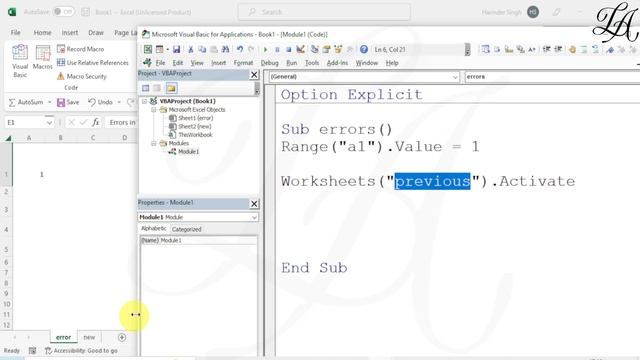Open Project Explorer via toolbar icon
The width and height of the screenshot is (640, 360).
click(x=314, y=49)
